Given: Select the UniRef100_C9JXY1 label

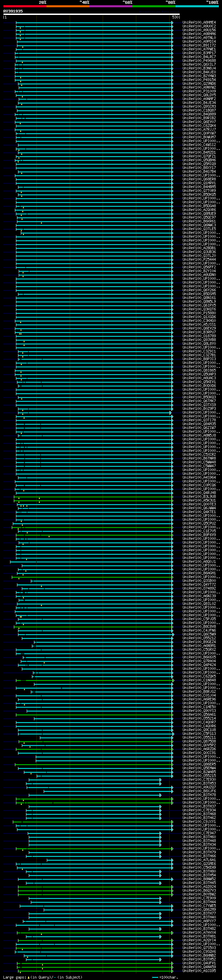Looking at the screenshot, I should [199, 821].
